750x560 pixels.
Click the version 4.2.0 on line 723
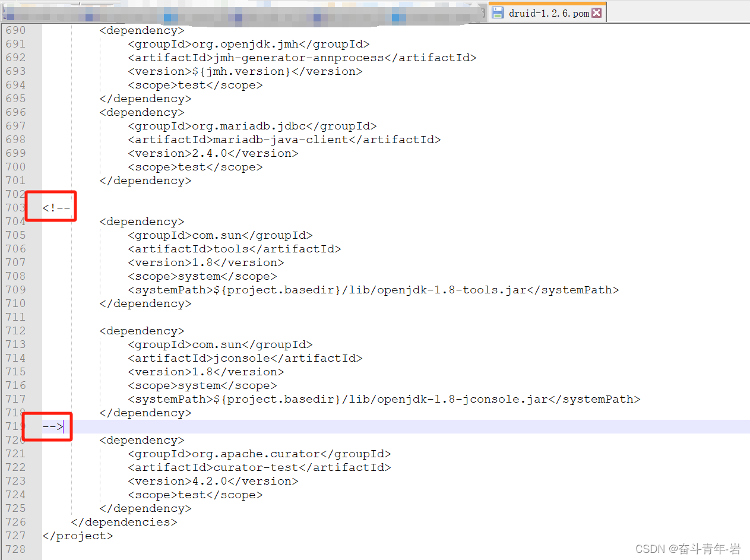point(208,480)
